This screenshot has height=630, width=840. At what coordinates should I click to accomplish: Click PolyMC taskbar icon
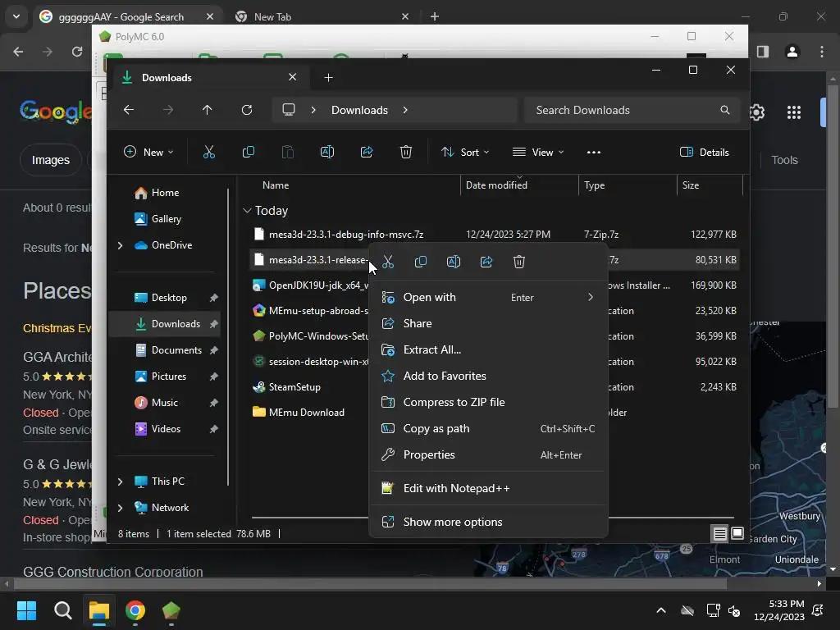[x=171, y=610]
